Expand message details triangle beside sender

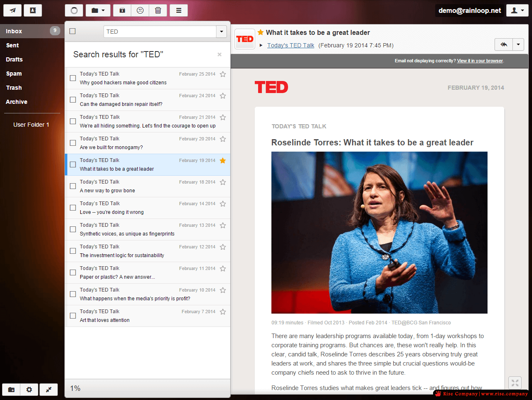tap(261, 45)
